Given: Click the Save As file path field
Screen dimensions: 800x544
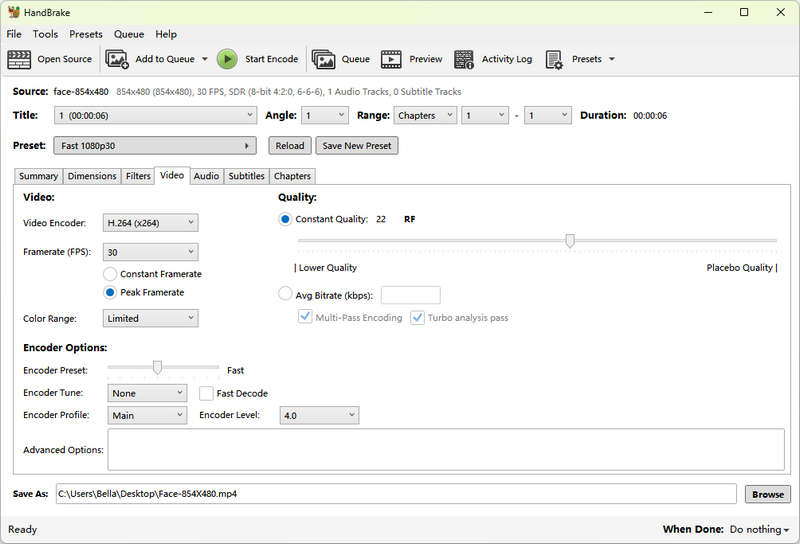Looking at the screenshot, I should click(x=396, y=494).
